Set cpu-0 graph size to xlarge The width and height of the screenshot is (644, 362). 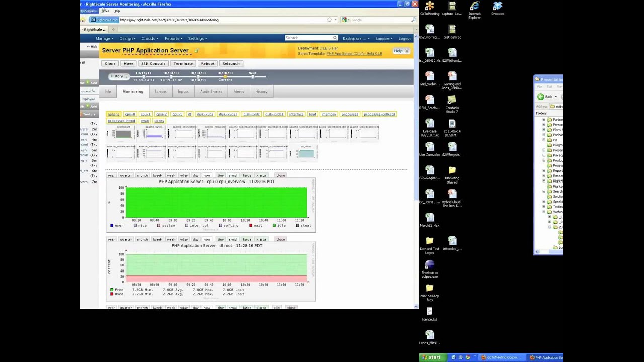pyautogui.click(x=261, y=175)
